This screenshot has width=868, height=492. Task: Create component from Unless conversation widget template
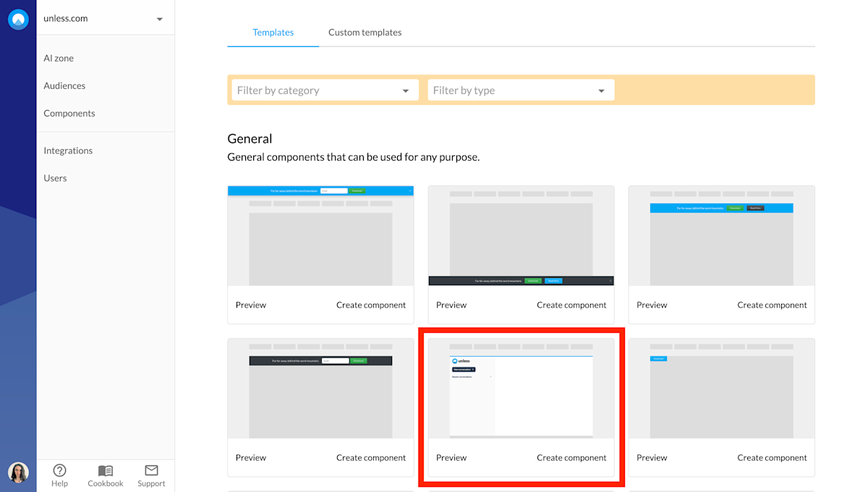tap(571, 457)
